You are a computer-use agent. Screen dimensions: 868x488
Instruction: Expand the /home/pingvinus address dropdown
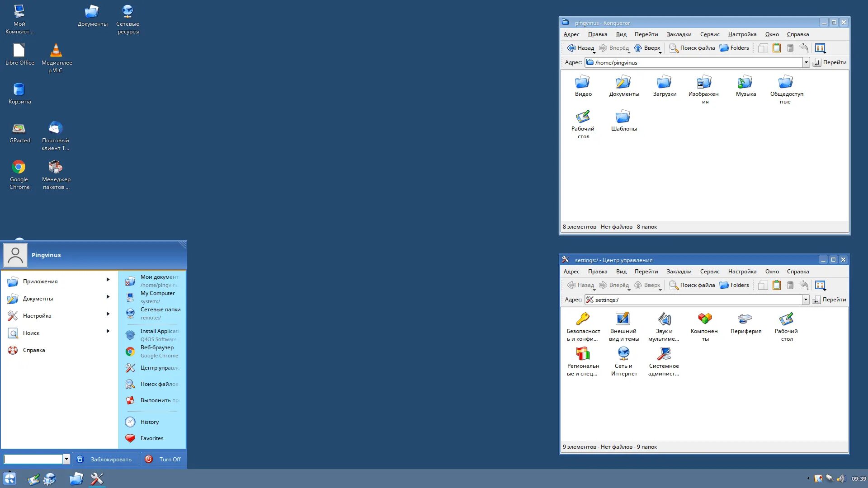tap(806, 63)
